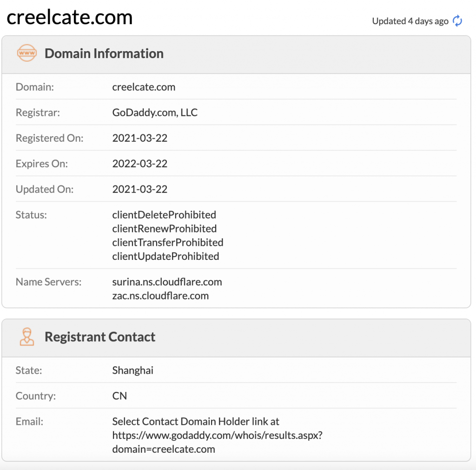Click the Registered On date value
The width and height of the screenshot is (476, 470).
(x=139, y=138)
